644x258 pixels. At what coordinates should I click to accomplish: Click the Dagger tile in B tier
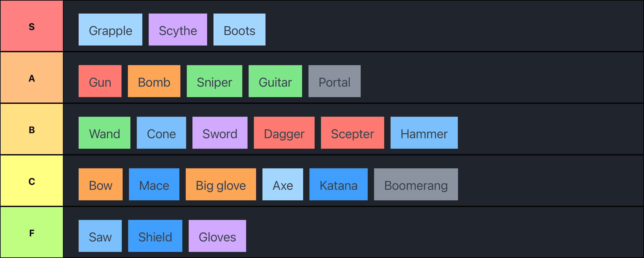pyautogui.click(x=284, y=133)
